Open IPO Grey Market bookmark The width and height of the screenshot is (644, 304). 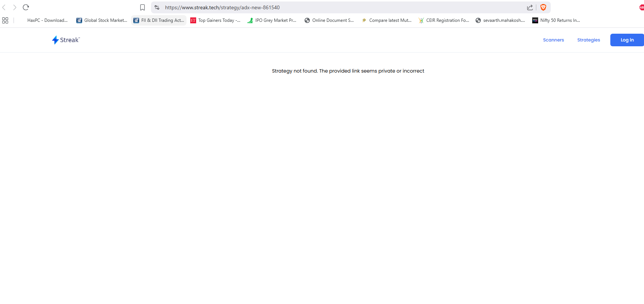click(x=272, y=20)
